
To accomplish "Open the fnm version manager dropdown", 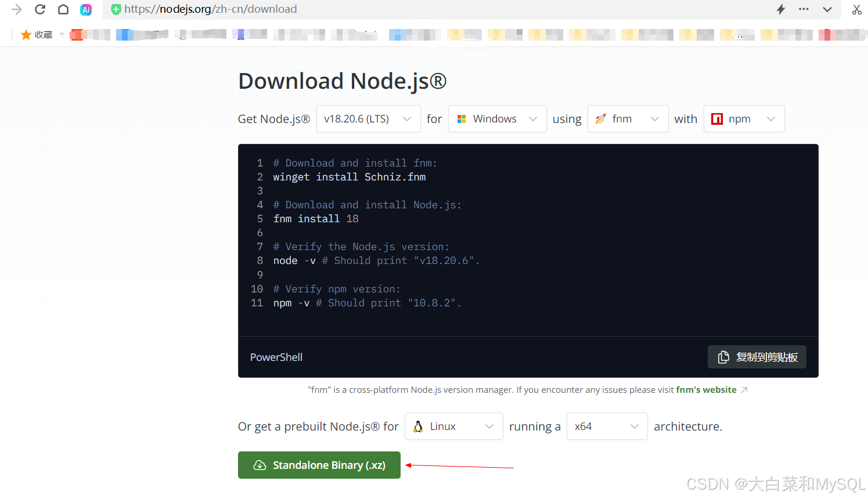I will [x=628, y=119].
